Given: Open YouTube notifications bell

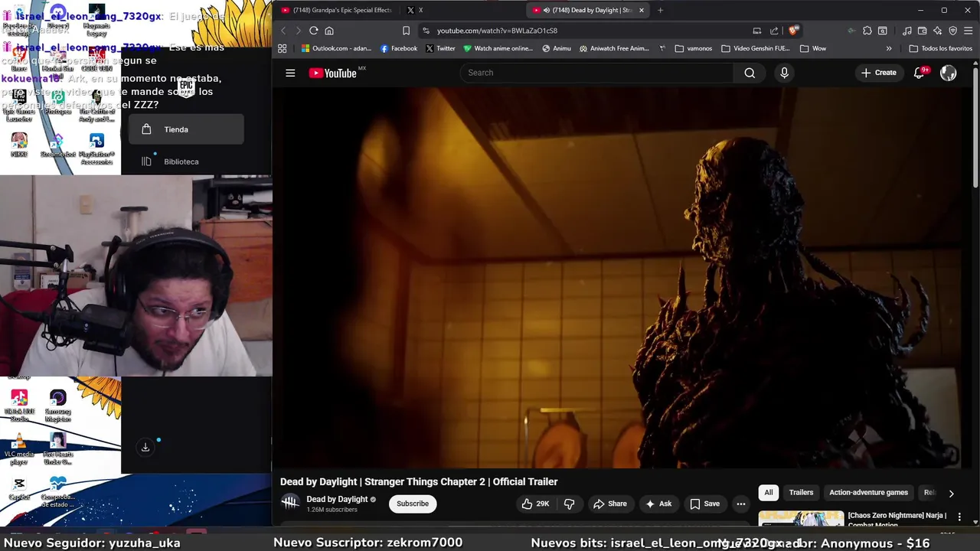Looking at the screenshot, I should pyautogui.click(x=920, y=73).
